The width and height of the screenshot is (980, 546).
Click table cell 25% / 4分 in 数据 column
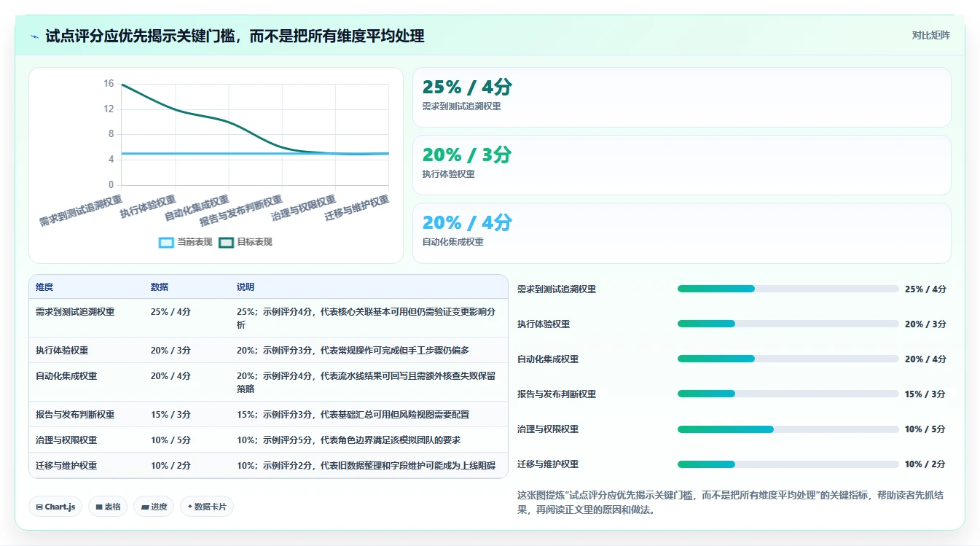(x=170, y=311)
